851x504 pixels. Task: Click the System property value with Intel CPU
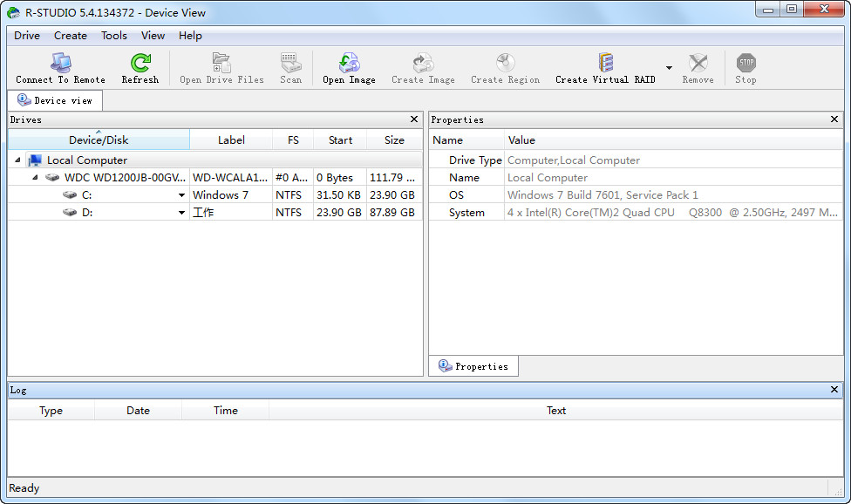point(672,212)
